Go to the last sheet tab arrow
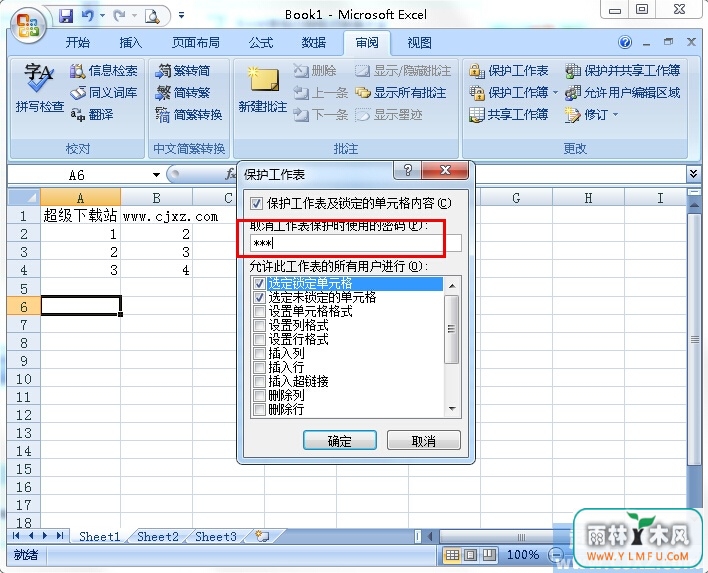 61,536
